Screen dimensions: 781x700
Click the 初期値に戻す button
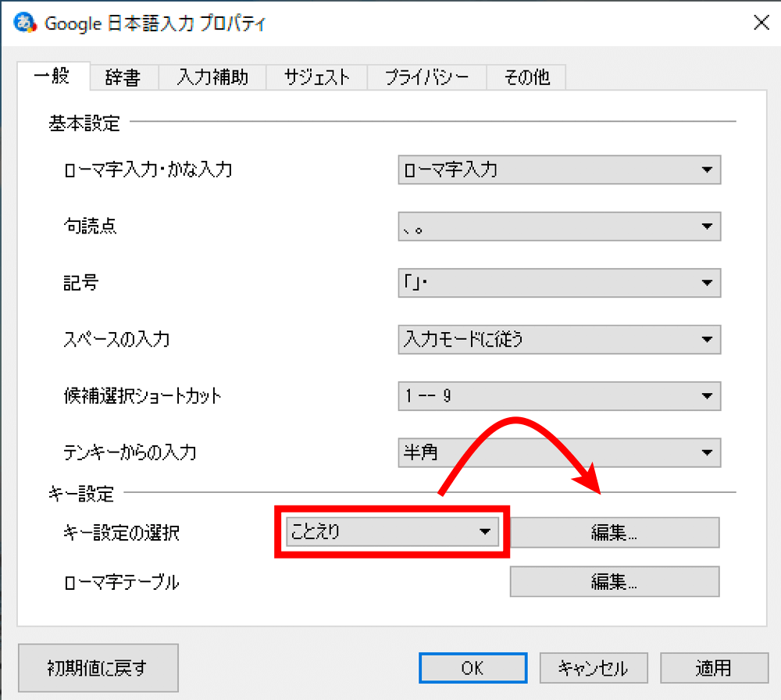[x=98, y=668]
